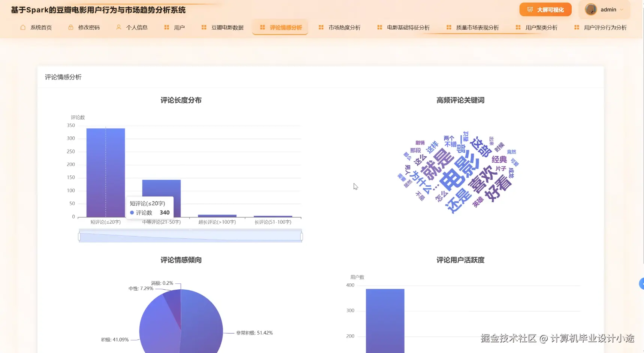644x353 pixels.
Task: Click the grid icon beside 市场热度分析
Action: [x=321, y=27]
